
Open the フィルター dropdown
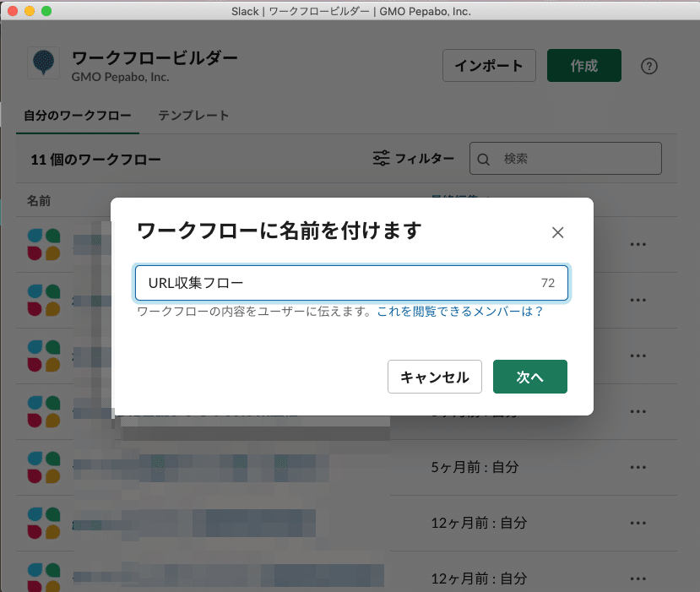(425, 158)
